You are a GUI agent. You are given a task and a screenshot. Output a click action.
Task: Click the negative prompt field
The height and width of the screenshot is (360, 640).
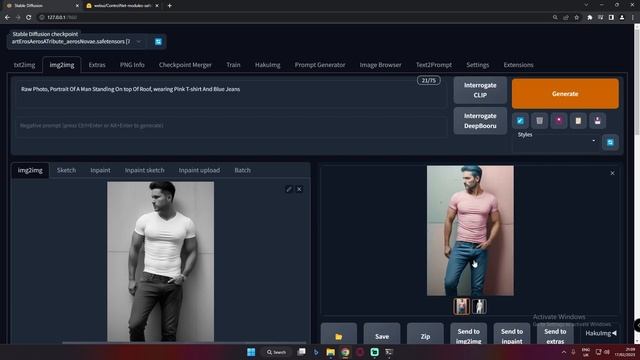(231, 127)
